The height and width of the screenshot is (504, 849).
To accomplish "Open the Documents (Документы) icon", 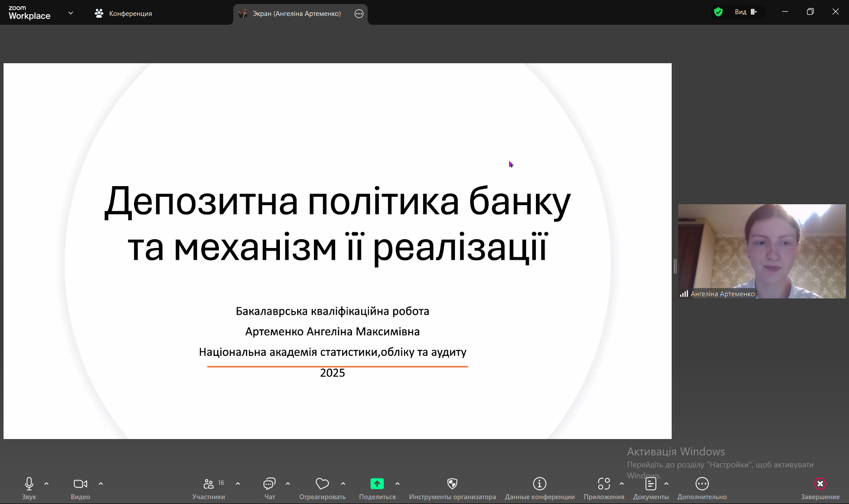I will pos(650,484).
